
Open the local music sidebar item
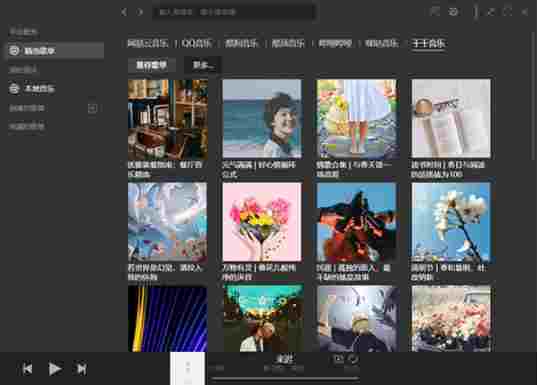[56, 89]
